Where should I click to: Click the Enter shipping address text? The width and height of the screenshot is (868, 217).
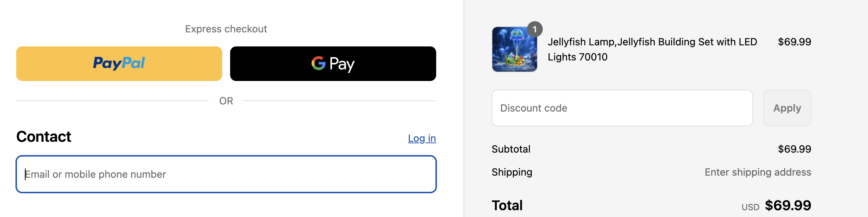758,172
